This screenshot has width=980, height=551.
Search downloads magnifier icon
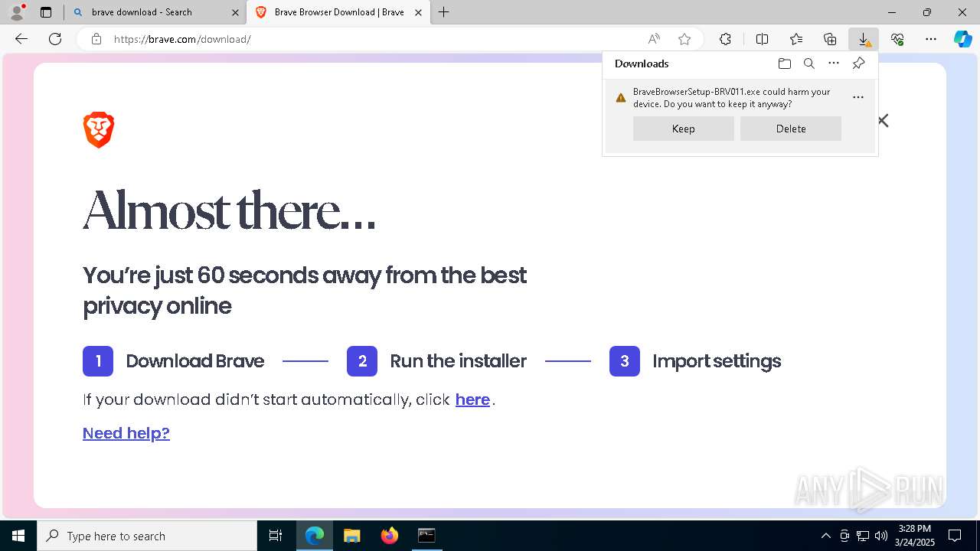[809, 64]
